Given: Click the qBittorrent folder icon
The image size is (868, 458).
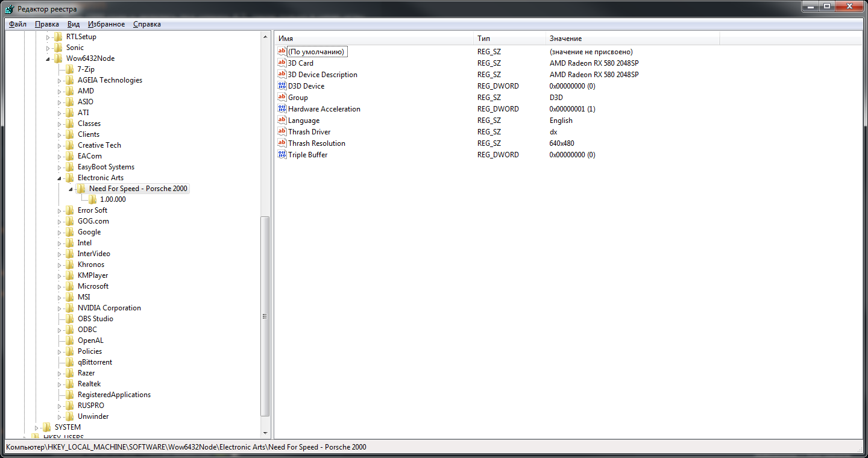Looking at the screenshot, I should click(x=70, y=362).
